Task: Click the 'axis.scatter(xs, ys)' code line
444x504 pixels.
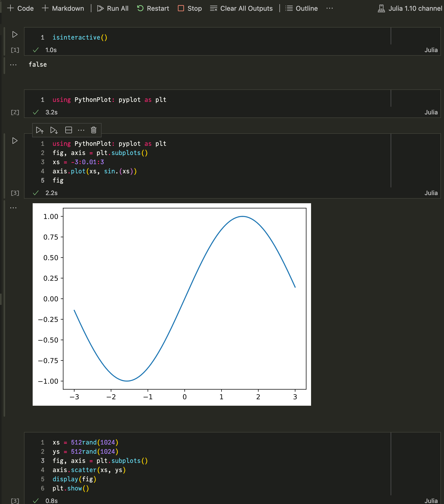Action: (x=89, y=470)
